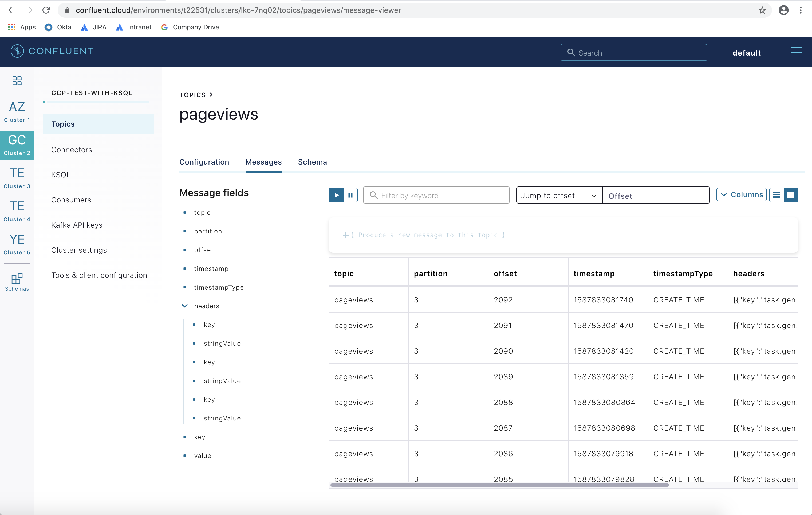Pause message streaming

click(350, 195)
